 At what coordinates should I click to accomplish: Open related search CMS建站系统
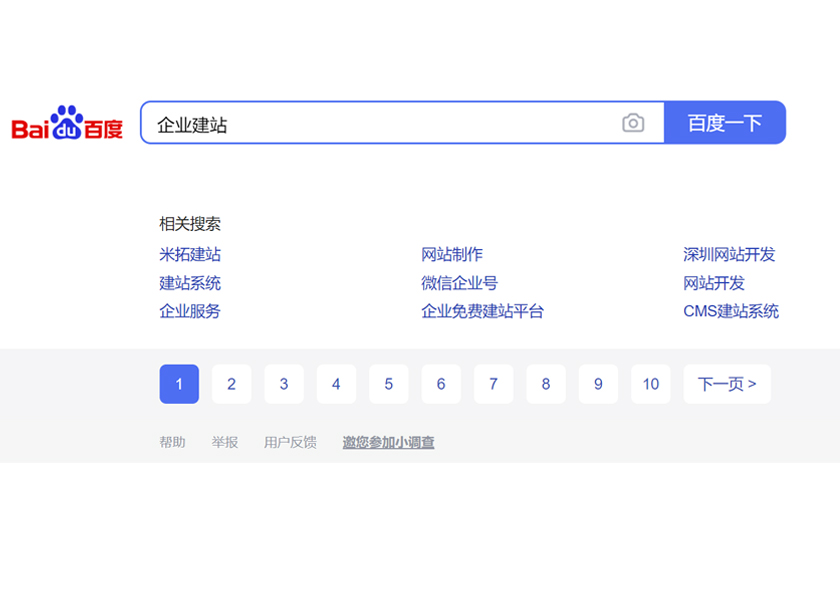[731, 312]
